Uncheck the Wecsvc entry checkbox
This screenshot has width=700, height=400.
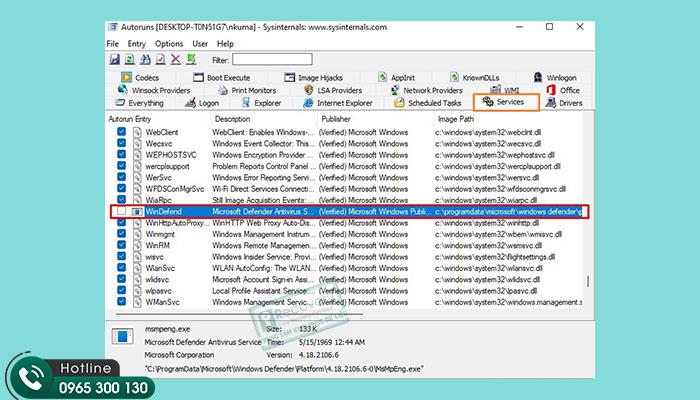pyautogui.click(x=121, y=143)
